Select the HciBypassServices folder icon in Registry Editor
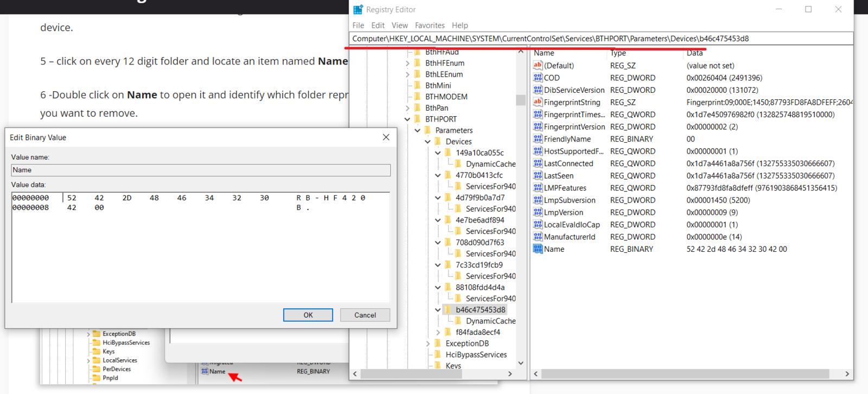 coord(438,354)
